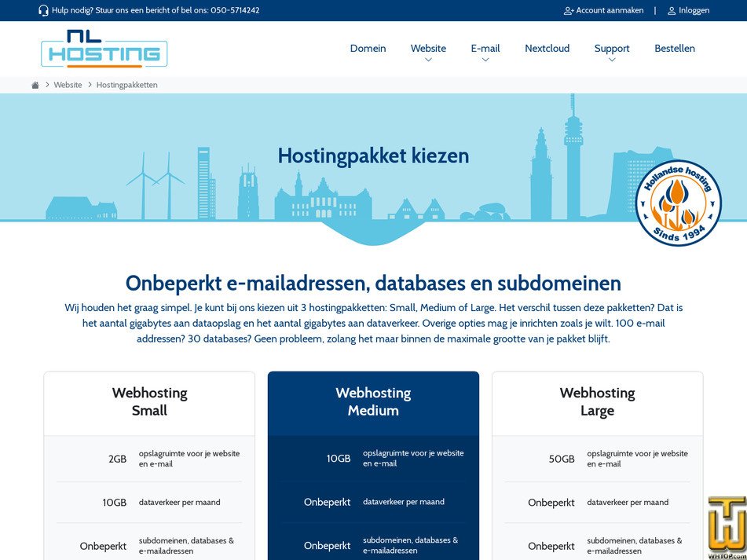
Task: Click the headset support icon
Action: 43,10
